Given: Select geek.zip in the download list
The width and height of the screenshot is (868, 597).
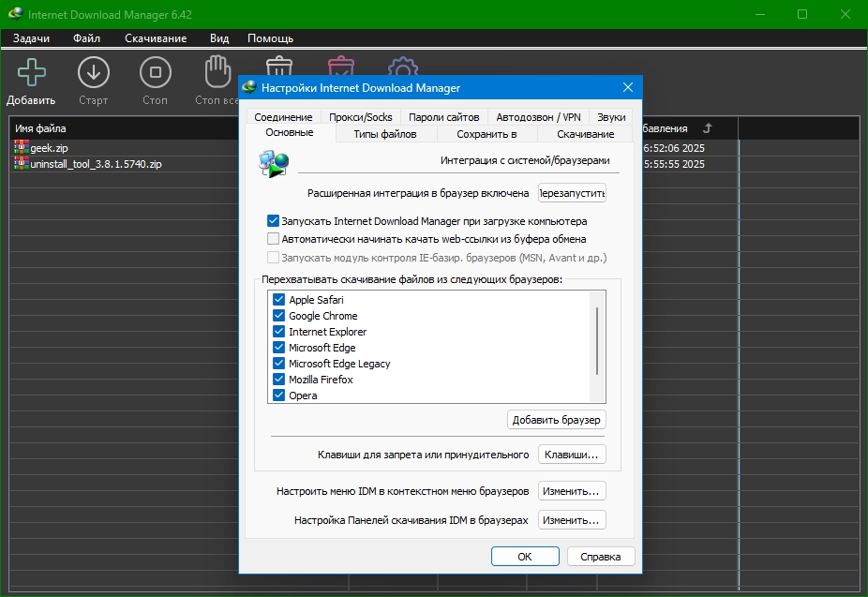Looking at the screenshot, I should [50, 148].
